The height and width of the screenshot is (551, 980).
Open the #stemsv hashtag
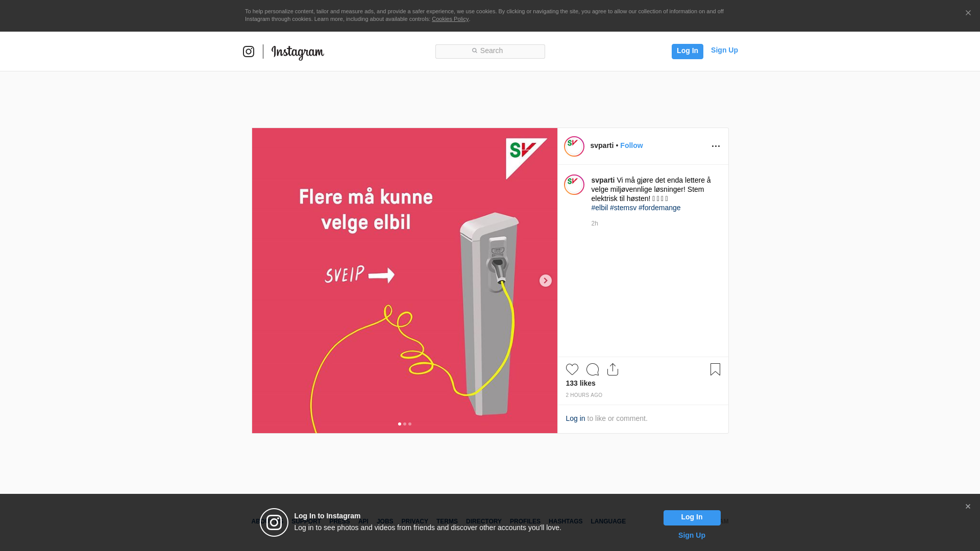(x=623, y=208)
